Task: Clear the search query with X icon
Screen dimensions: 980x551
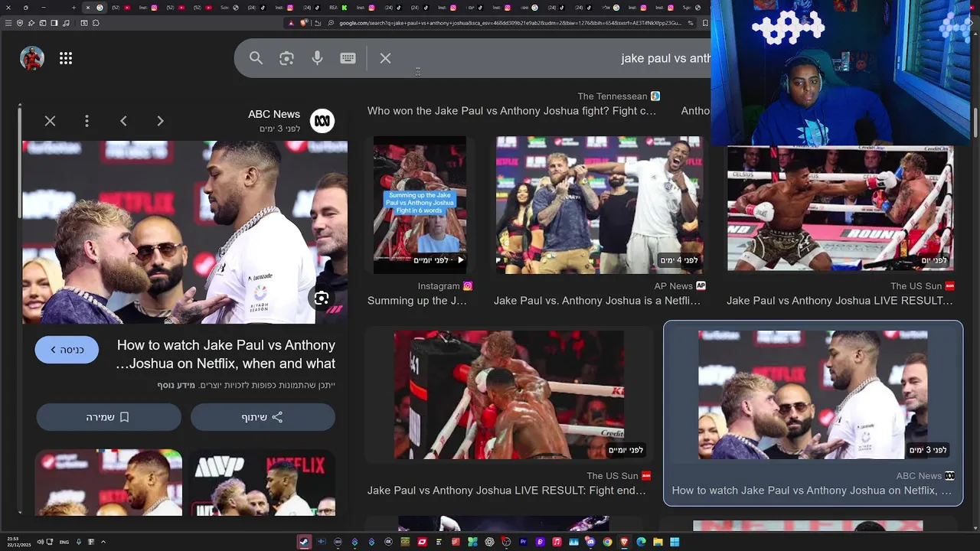Action: pyautogui.click(x=385, y=58)
